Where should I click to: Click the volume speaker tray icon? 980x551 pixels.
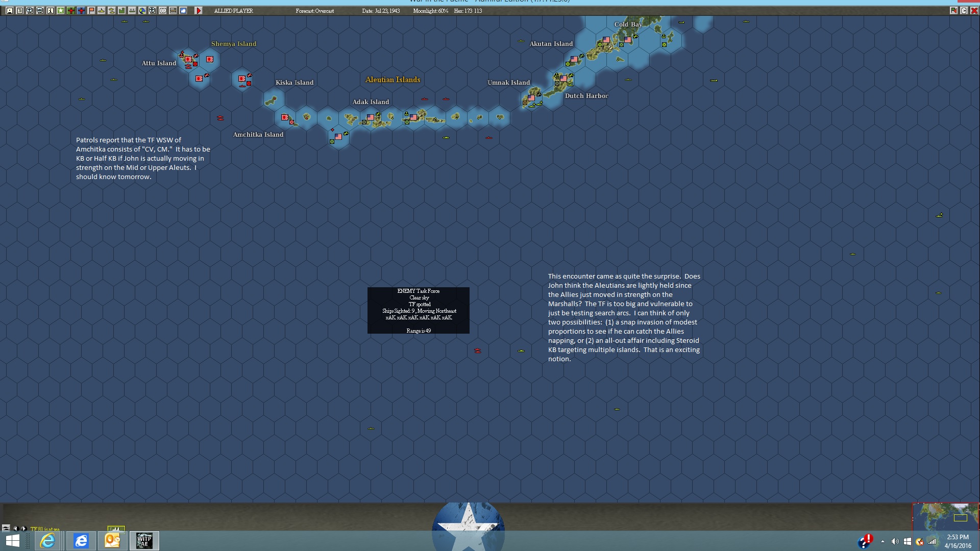pos(895,542)
